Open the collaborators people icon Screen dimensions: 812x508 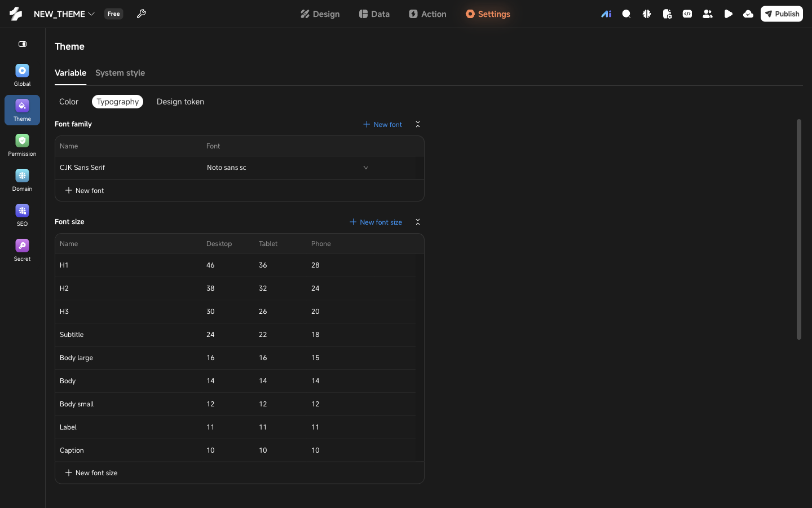[x=708, y=14]
